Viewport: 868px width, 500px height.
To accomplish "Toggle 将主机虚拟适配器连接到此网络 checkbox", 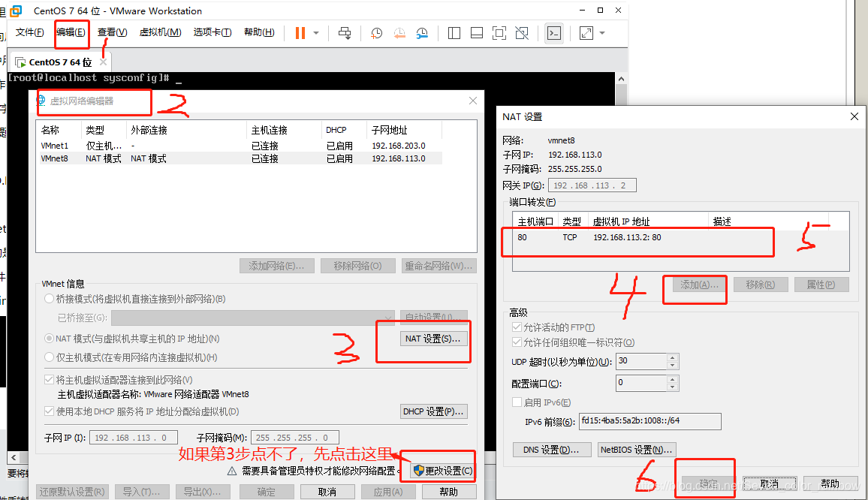I will [50, 380].
